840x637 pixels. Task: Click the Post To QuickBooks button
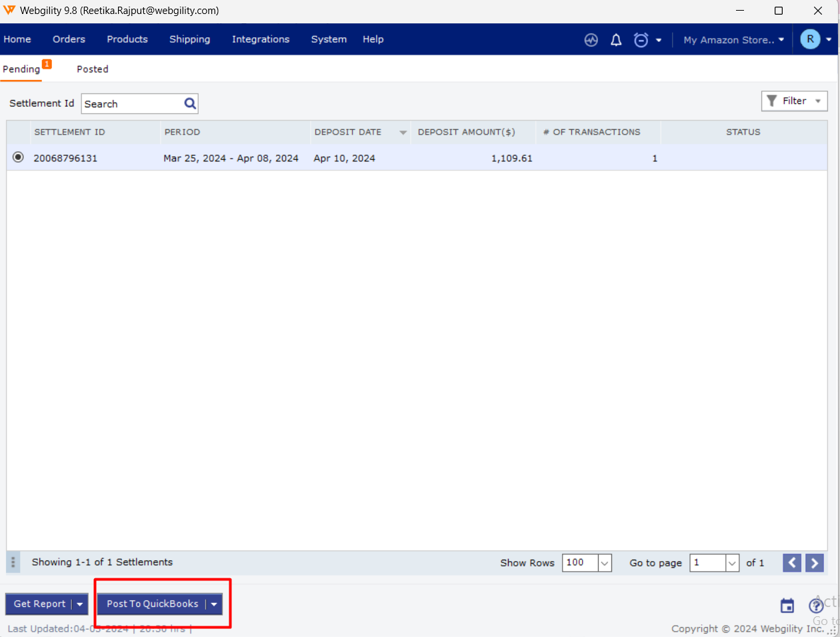click(x=153, y=604)
